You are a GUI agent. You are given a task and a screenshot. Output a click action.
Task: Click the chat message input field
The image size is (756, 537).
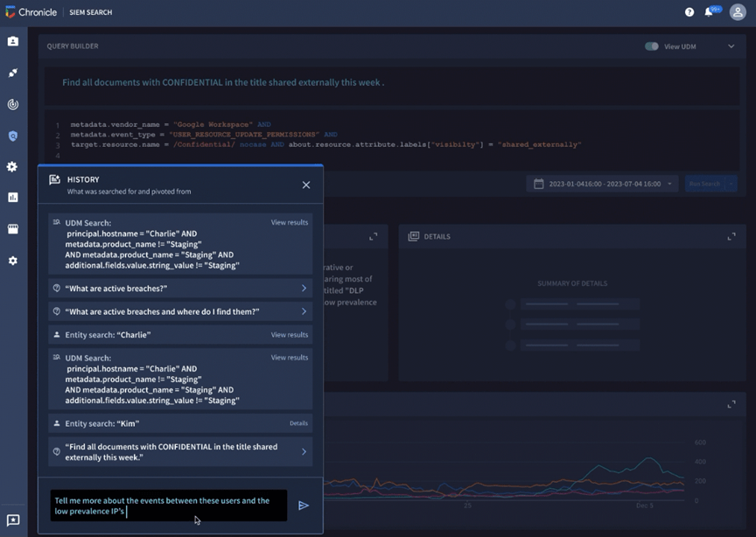pos(168,506)
